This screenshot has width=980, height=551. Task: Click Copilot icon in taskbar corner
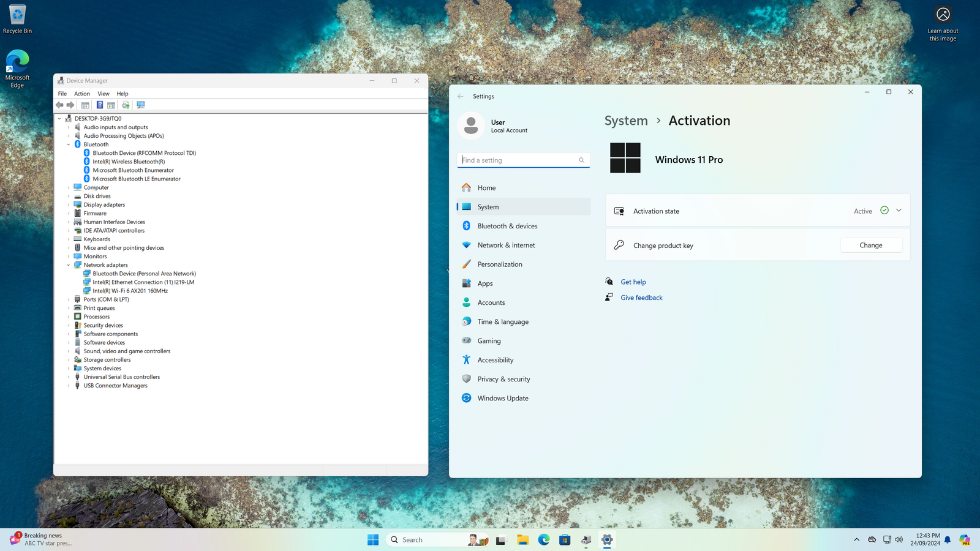(965, 539)
